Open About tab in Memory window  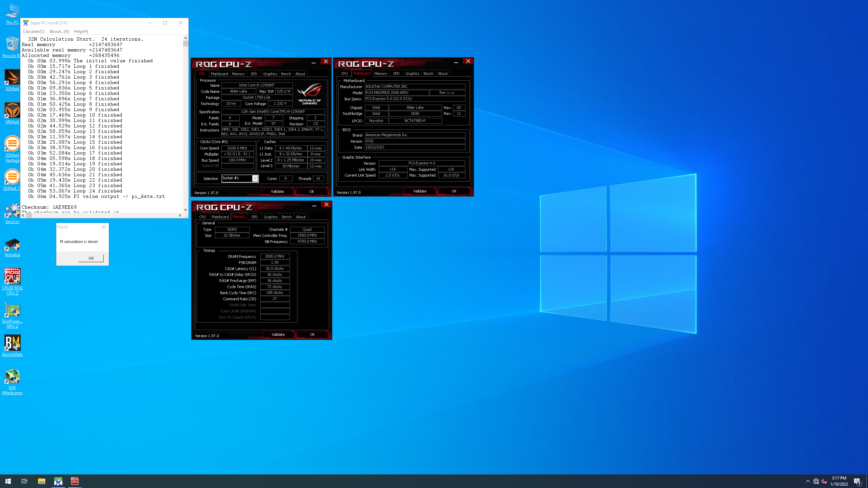click(x=301, y=217)
